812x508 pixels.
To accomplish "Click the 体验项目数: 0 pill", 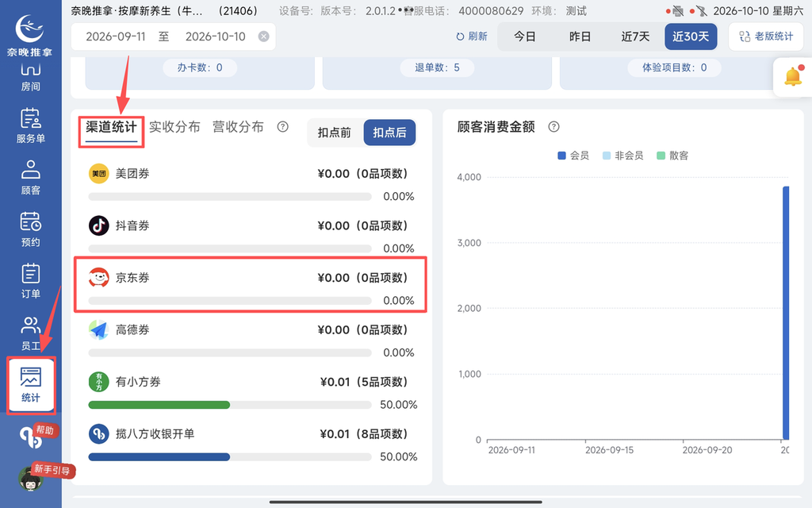I will coord(674,67).
